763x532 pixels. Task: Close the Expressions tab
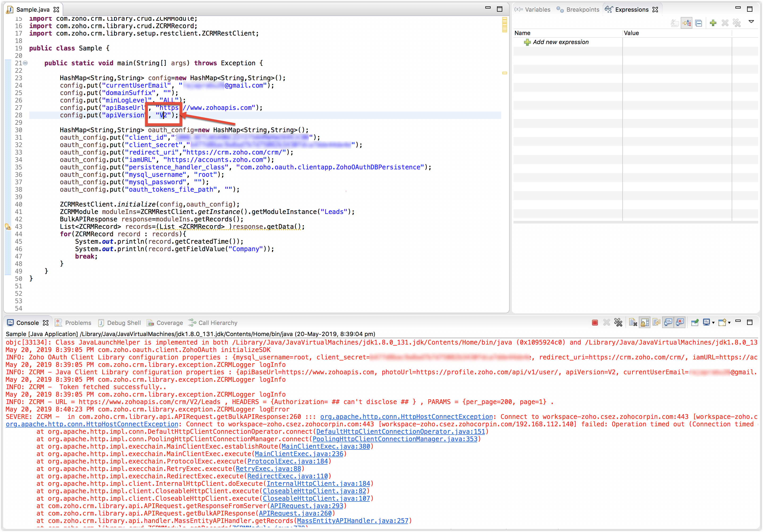(x=655, y=9)
